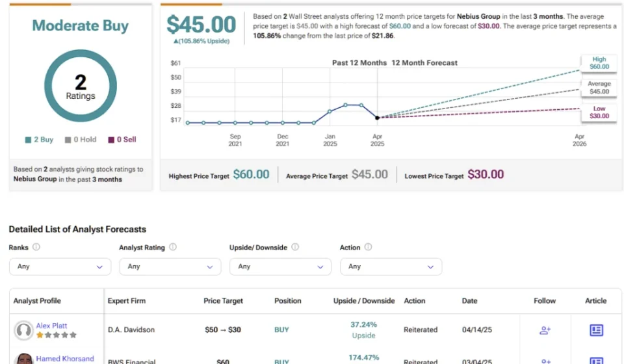
Task: Click the Analyst Profile column header
Action: click(x=37, y=301)
